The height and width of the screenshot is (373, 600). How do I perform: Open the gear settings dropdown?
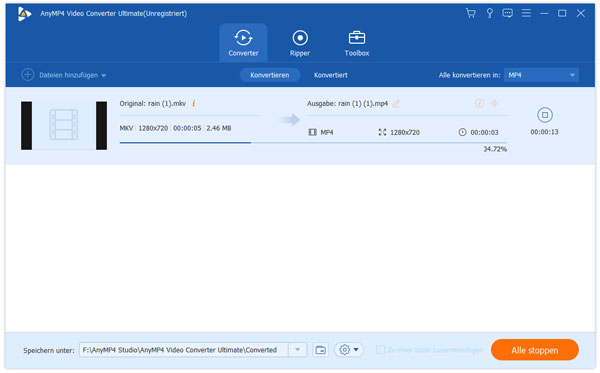(349, 350)
